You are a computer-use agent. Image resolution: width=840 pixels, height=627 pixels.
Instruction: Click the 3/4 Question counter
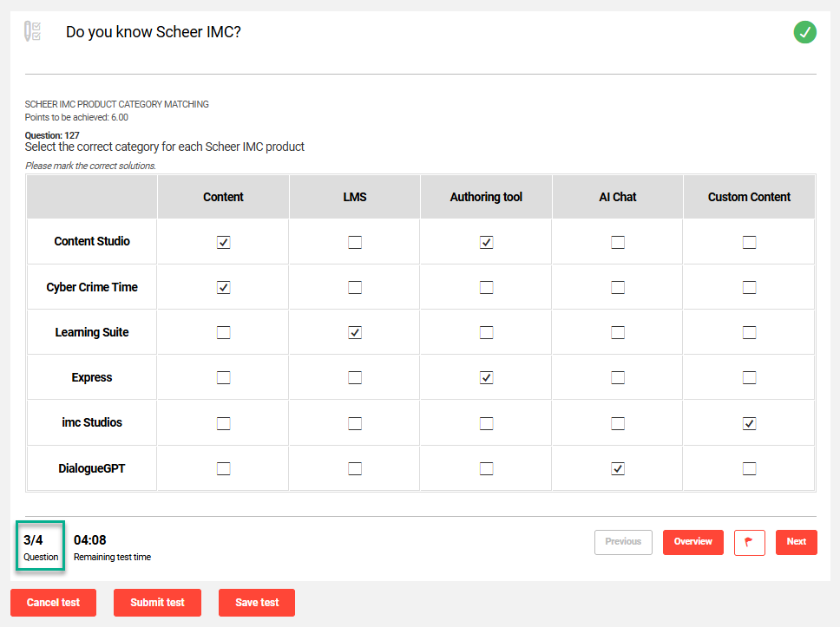(41, 546)
